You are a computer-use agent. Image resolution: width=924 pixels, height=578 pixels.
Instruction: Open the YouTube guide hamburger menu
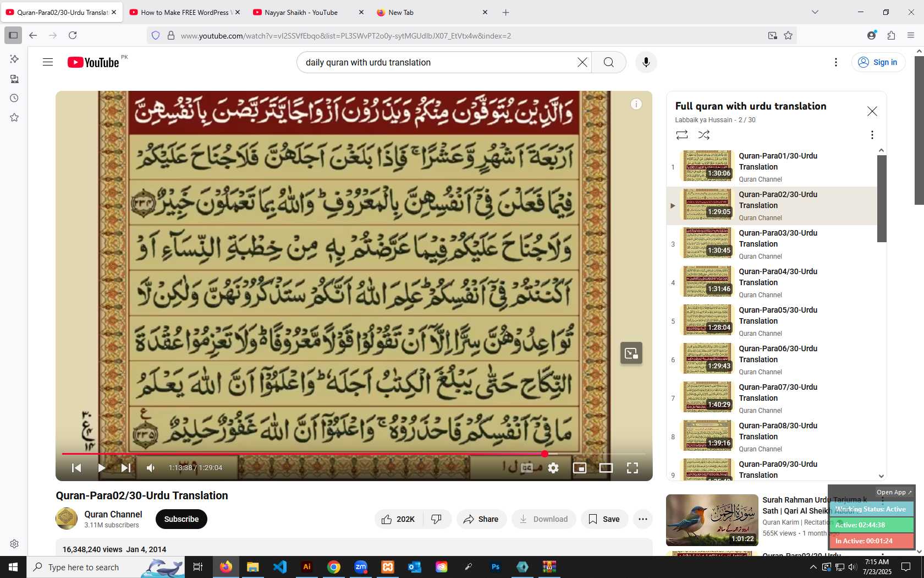point(48,62)
